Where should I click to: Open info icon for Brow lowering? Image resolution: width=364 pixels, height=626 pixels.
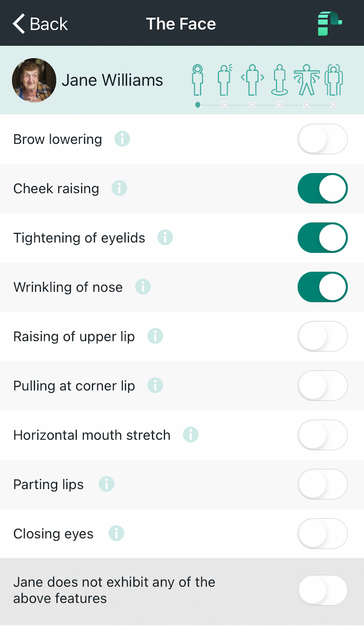tap(122, 139)
